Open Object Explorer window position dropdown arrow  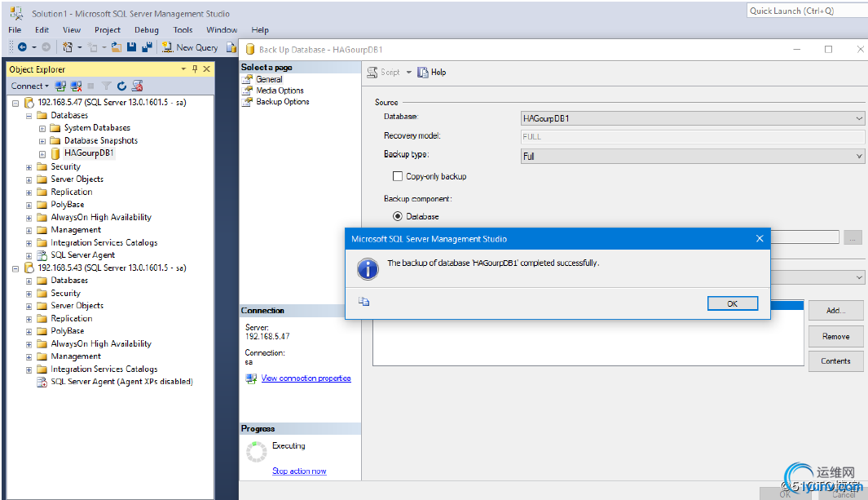point(183,69)
